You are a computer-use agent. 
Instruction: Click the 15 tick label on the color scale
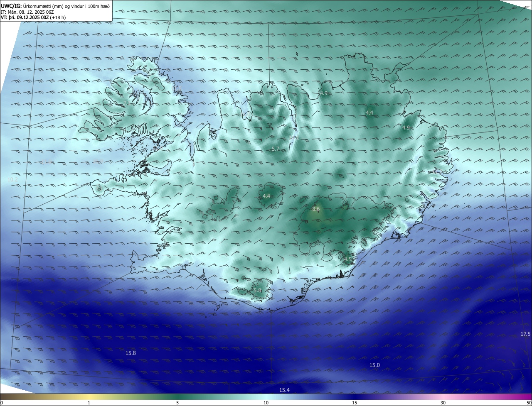[x=355, y=403]
